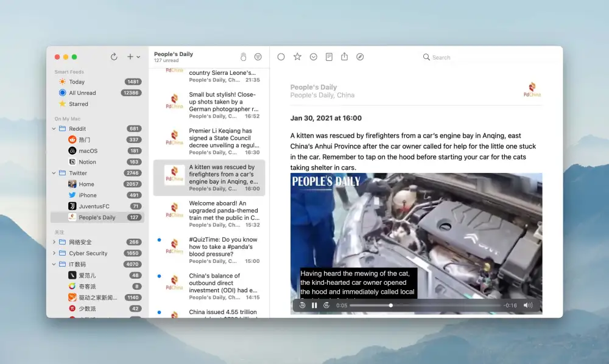Open the 'Small but stylish' article

[x=209, y=105]
